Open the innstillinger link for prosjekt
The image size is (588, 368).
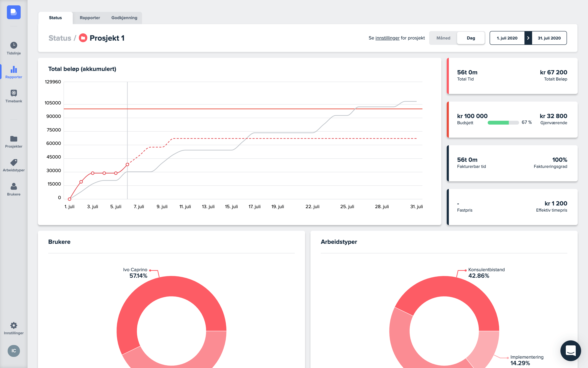[x=387, y=38]
